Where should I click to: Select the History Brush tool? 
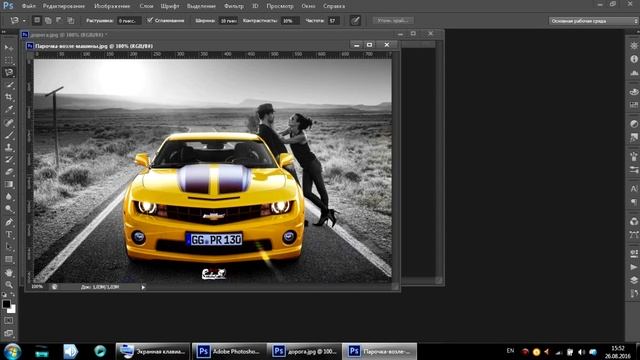[x=9, y=160]
